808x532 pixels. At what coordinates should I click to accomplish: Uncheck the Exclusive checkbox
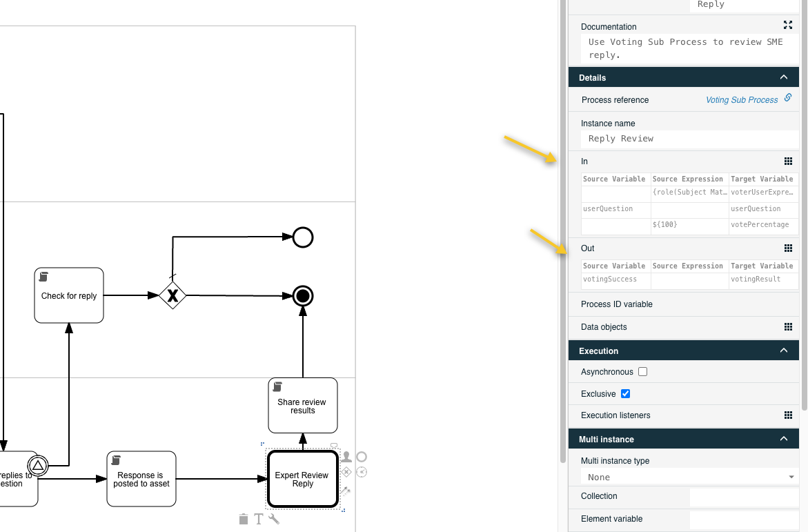click(626, 394)
